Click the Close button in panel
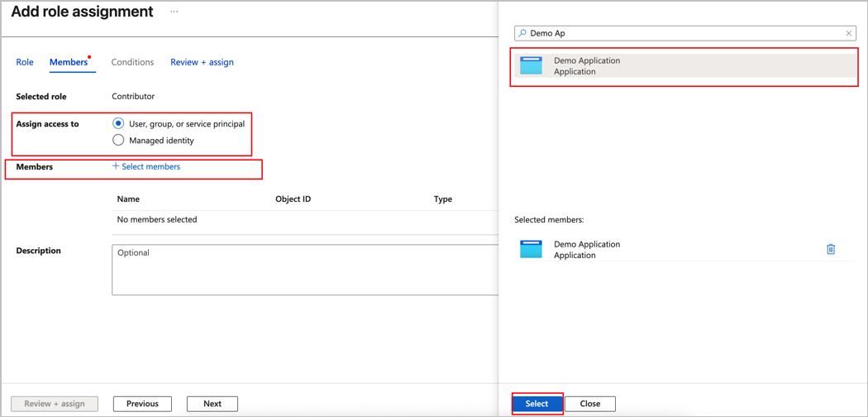Viewport: 868px width, 417px height. tap(589, 404)
